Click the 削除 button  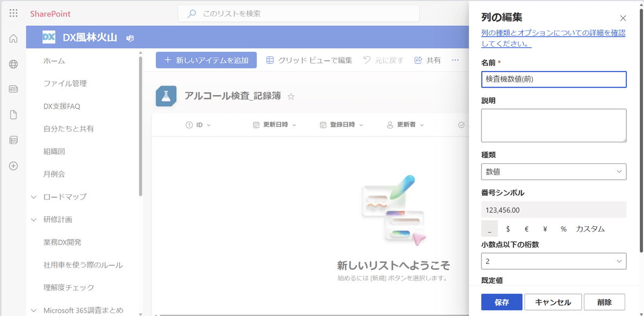pos(604,302)
